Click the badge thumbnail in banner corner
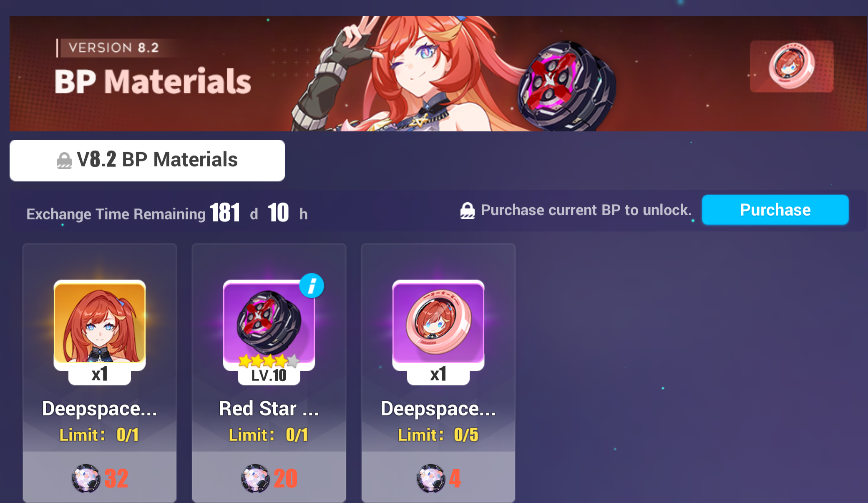The height and width of the screenshot is (503, 868). (x=791, y=66)
